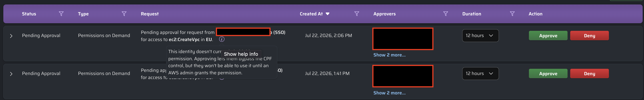Approve the 2:06 PM request
Screen dimensions: 644x100
[548, 36]
